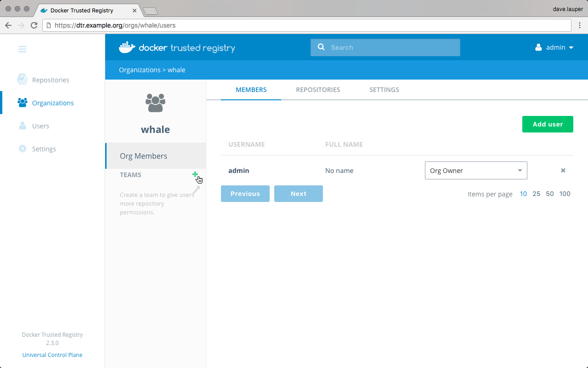The width and height of the screenshot is (588, 368).
Task: Click the green plus to add team
Action: (195, 174)
